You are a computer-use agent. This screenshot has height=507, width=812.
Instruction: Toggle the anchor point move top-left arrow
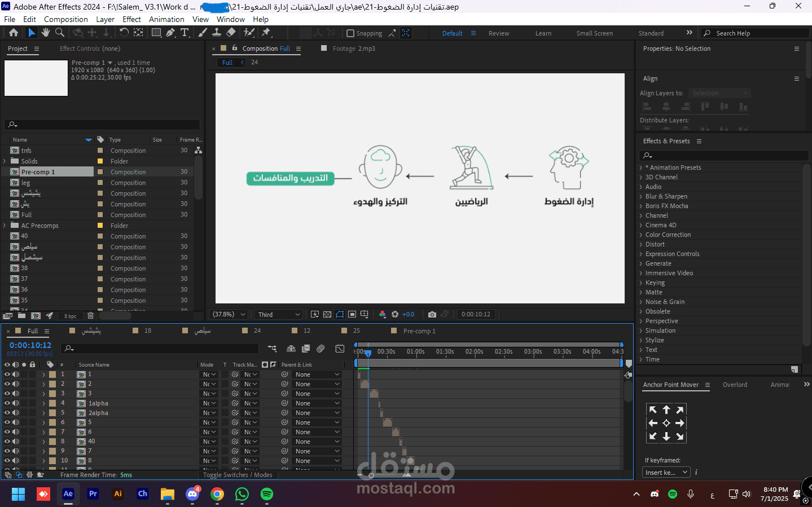coord(653,410)
